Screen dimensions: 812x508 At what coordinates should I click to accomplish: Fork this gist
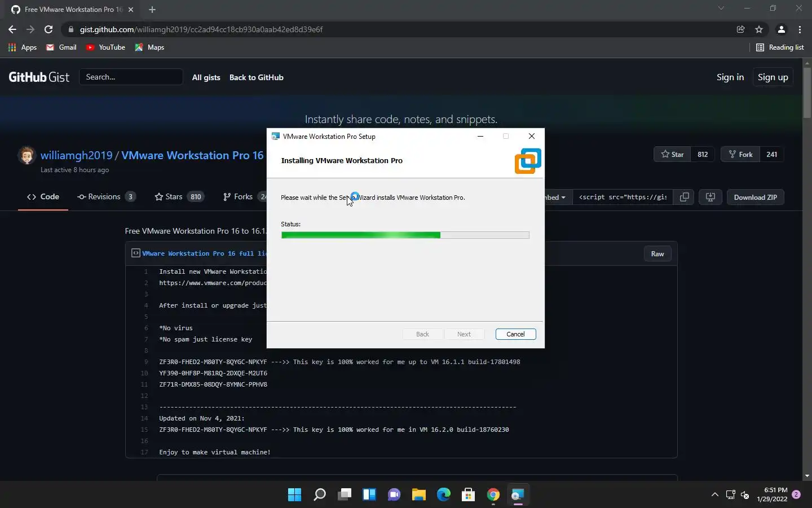click(x=740, y=155)
